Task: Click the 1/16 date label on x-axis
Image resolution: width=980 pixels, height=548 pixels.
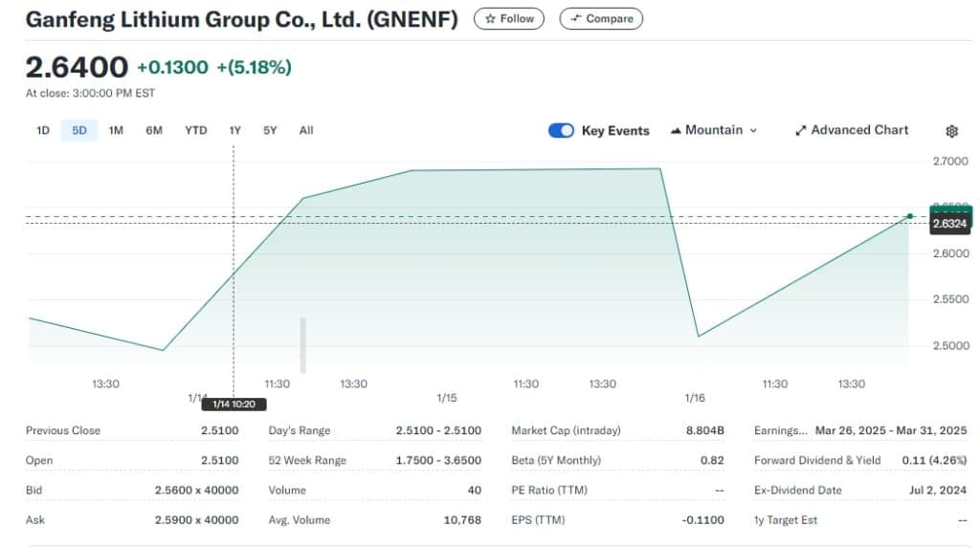Action: click(x=695, y=398)
